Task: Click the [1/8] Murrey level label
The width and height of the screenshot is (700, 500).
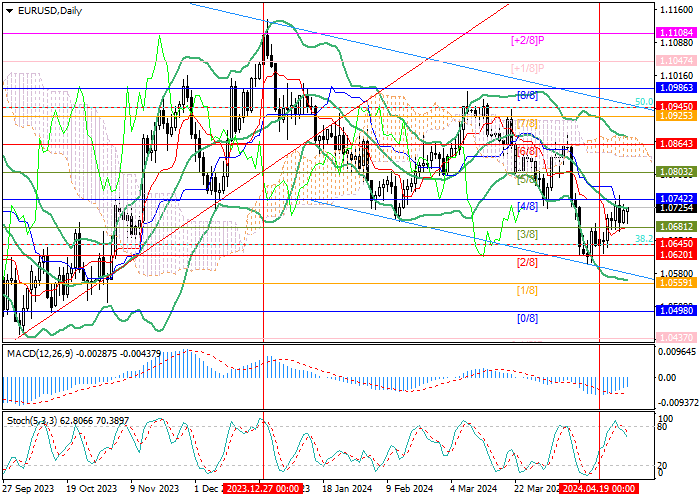Action: pyautogui.click(x=527, y=291)
